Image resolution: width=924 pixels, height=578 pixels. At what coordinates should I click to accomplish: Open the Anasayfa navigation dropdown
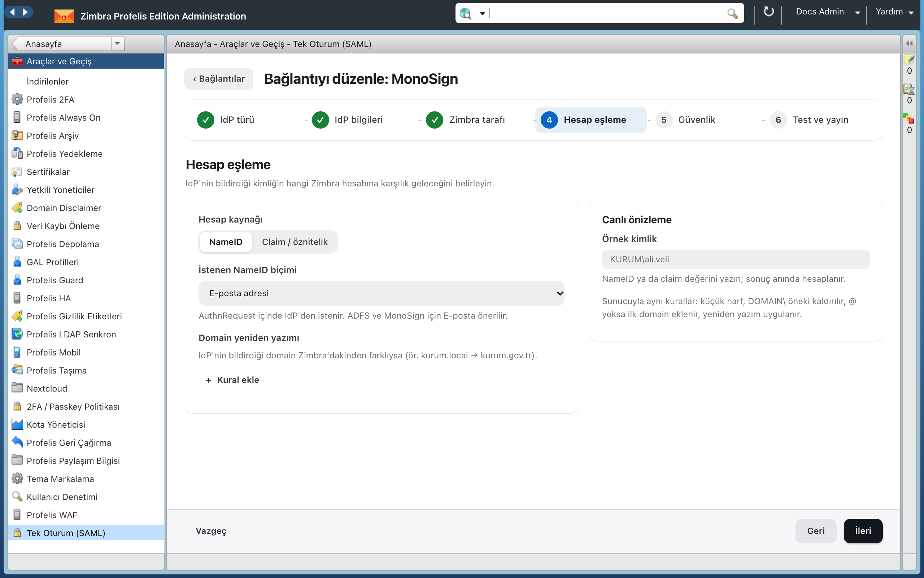coord(117,44)
